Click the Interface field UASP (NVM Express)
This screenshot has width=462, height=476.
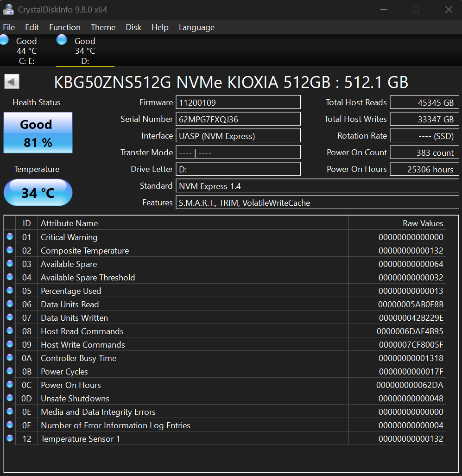238,136
